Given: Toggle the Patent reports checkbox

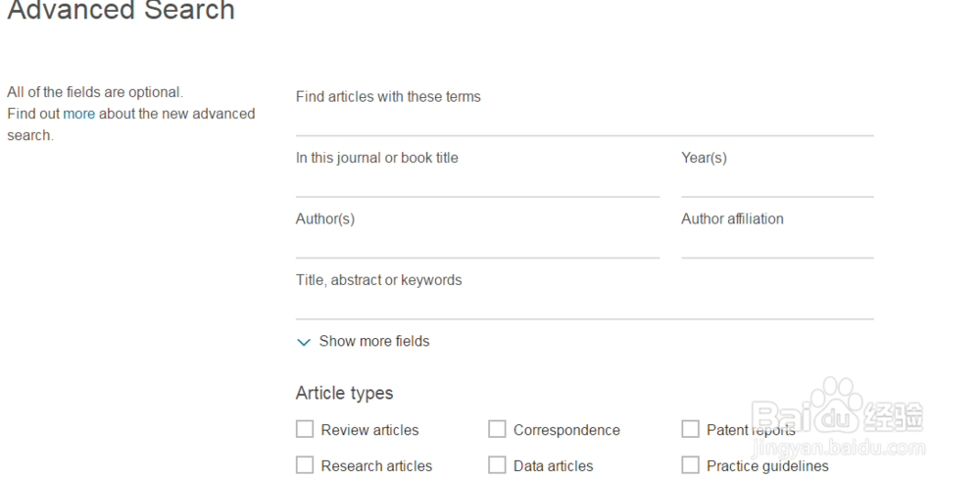Looking at the screenshot, I should (x=691, y=429).
